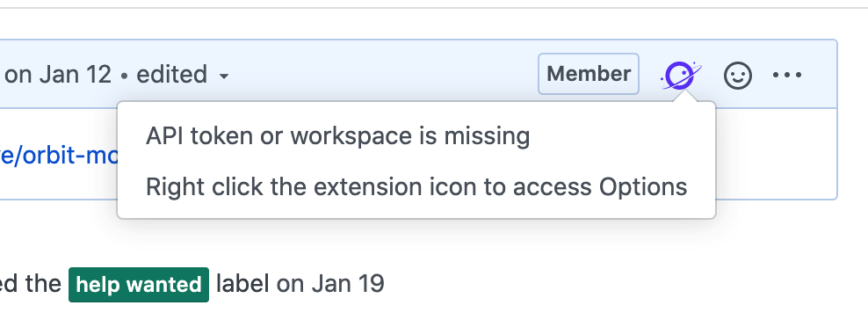Open the 'on Jan 19' event timestamp
The width and height of the screenshot is (868, 320).
pyautogui.click(x=330, y=284)
